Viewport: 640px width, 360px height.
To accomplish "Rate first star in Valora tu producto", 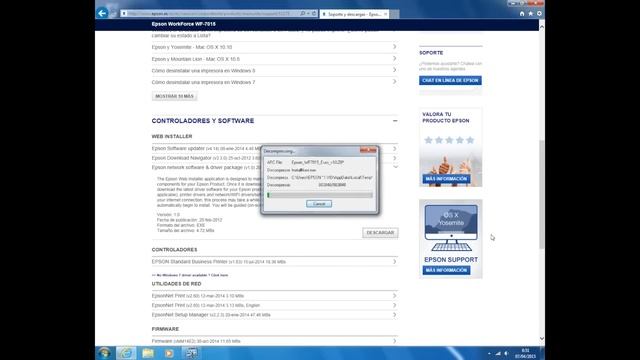I will click(x=428, y=140).
